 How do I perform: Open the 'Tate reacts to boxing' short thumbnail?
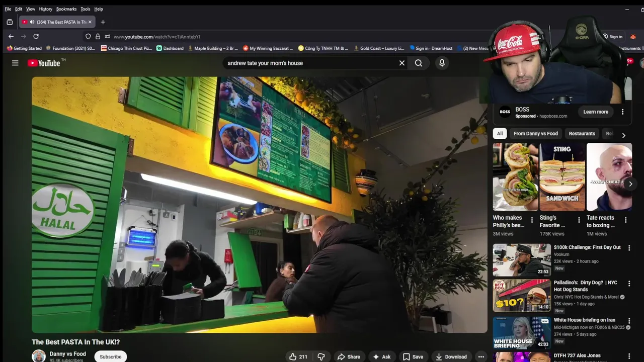click(x=609, y=176)
